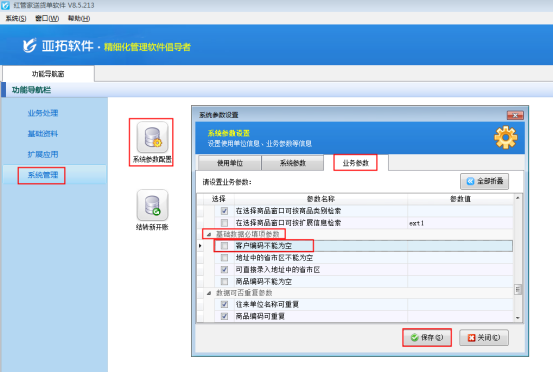Close the 系统参数设置 dialog with the X button
Image resolution: width=554 pixels, height=372 pixels.
515,115
